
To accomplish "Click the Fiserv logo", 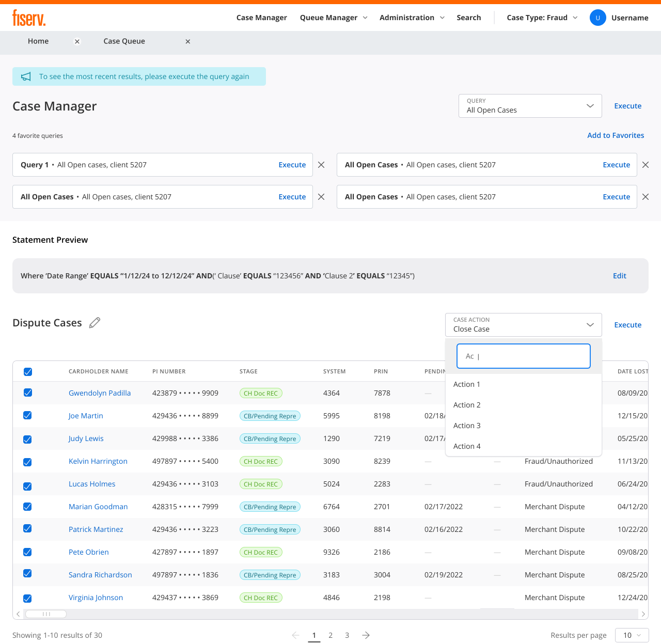I will (29, 18).
